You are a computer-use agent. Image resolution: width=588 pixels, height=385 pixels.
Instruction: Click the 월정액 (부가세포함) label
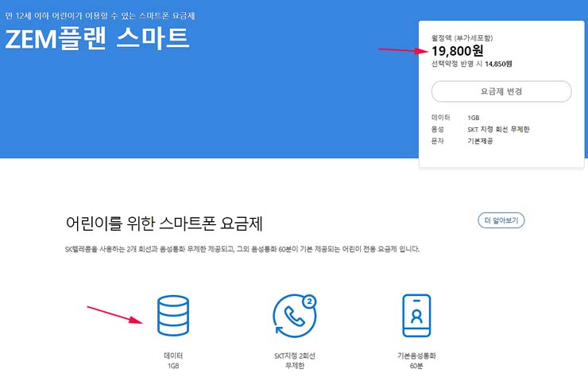(462, 38)
